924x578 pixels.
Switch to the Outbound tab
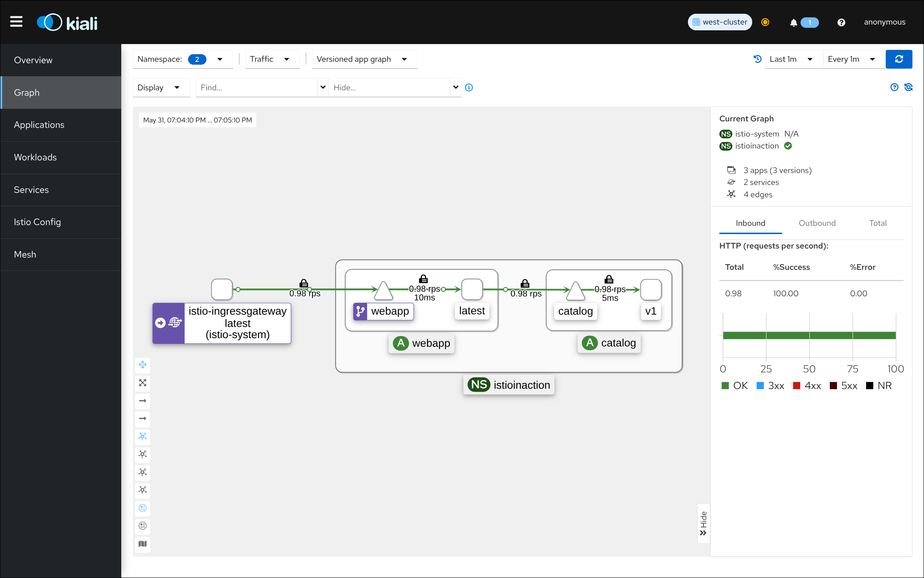[817, 223]
